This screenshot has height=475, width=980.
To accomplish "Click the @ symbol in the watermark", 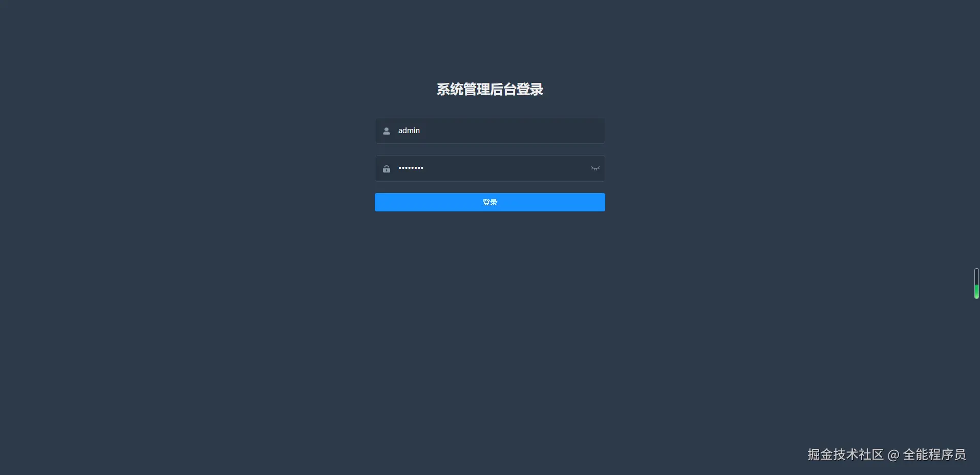I will 893,455.
